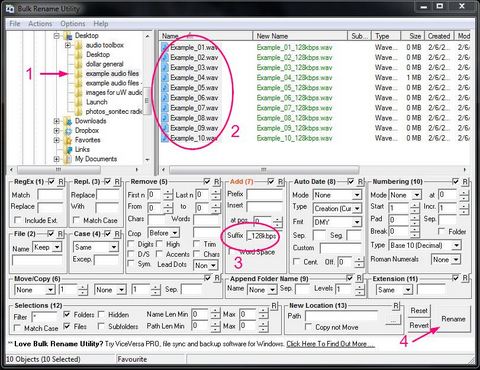Open the Auto Date Mode dropdown
This screenshot has width=480, height=370.
[x=337, y=195]
